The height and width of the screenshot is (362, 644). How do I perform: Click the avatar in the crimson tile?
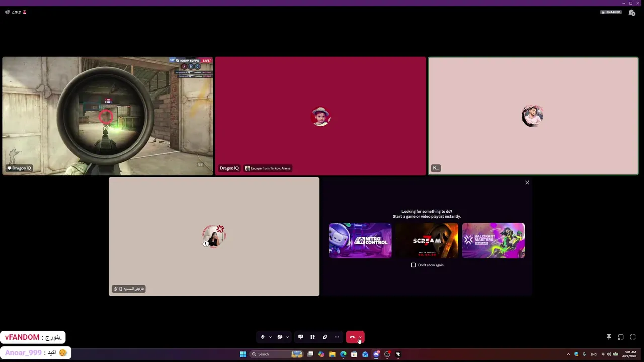point(320,116)
